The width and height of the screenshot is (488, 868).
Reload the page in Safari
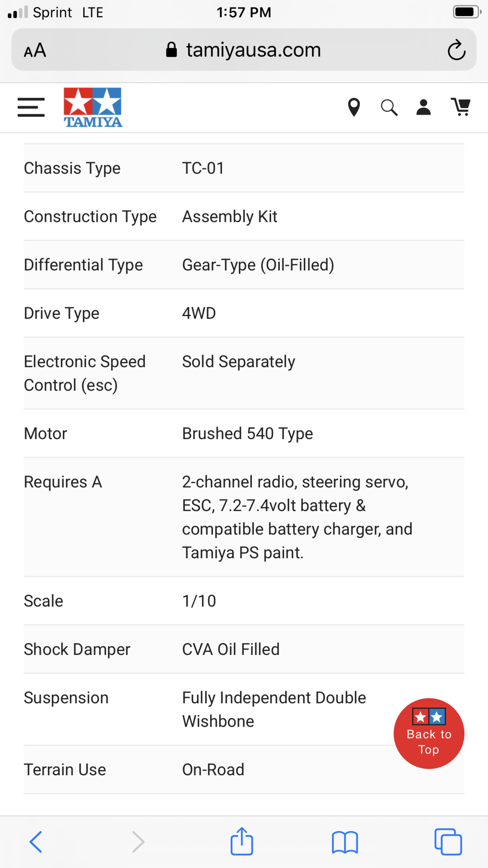click(456, 50)
